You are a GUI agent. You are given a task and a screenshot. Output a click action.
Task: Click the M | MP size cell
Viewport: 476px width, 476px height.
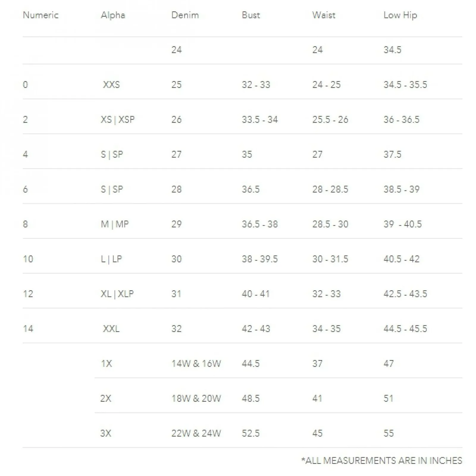click(115, 224)
